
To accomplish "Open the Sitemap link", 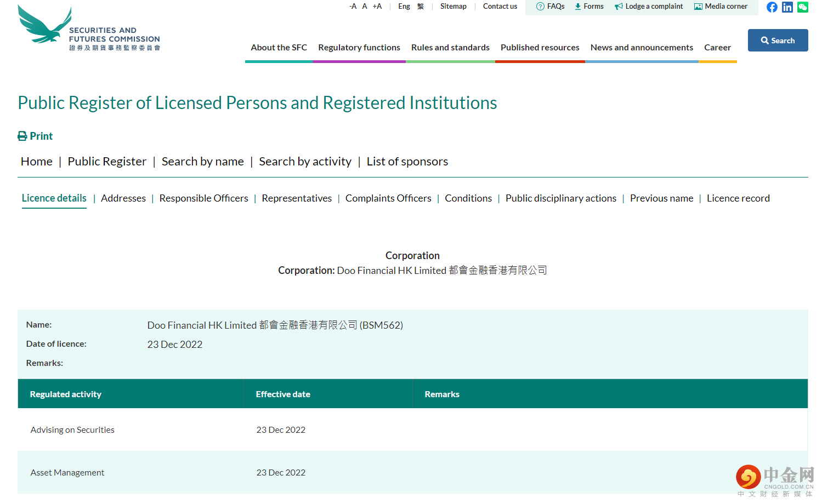I will (x=453, y=7).
